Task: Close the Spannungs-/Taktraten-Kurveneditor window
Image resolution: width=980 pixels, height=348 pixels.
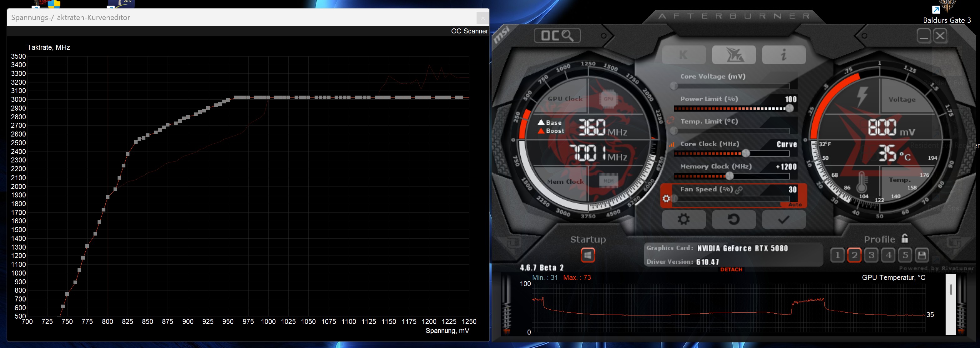Action: (482, 18)
